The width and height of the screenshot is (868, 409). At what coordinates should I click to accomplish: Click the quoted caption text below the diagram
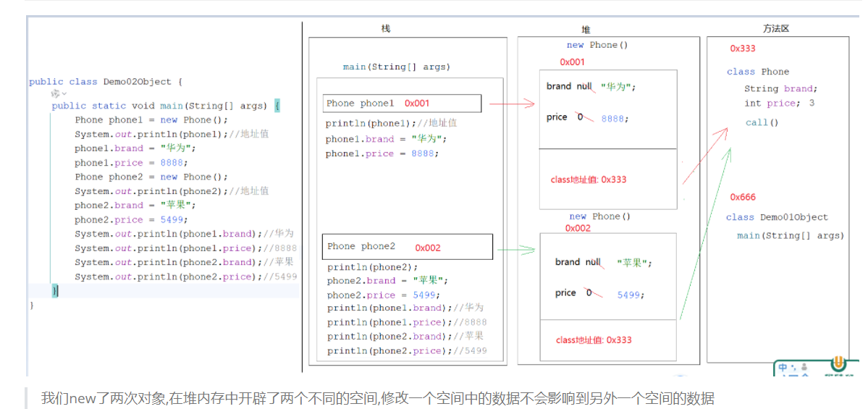tap(377, 397)
